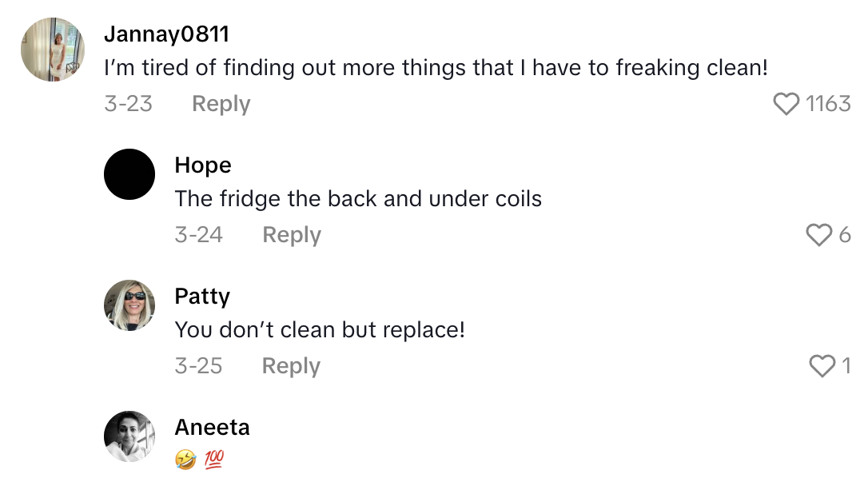Open Aneeta's profile picture
Screen dimensions: 868x478
click(129, 436)
